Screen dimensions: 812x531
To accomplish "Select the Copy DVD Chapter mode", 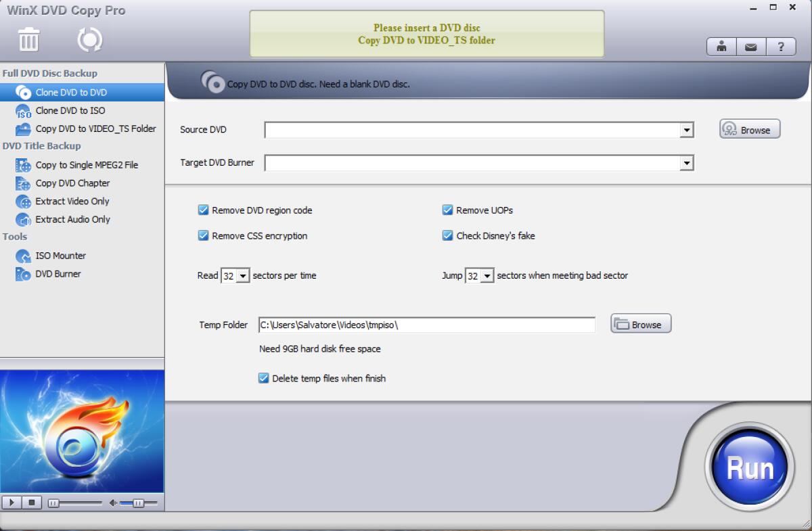I will coord(72,183).
